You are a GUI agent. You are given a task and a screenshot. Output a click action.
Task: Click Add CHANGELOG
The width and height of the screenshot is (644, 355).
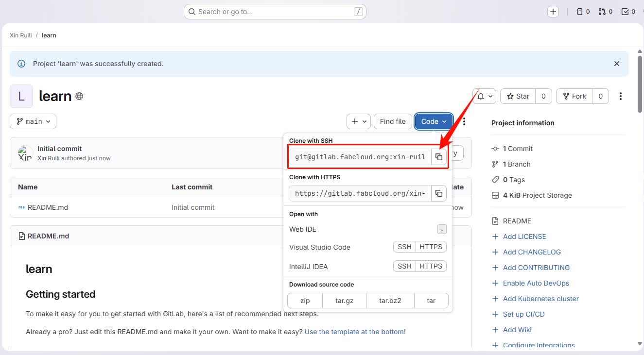click(x=532, y=252)
